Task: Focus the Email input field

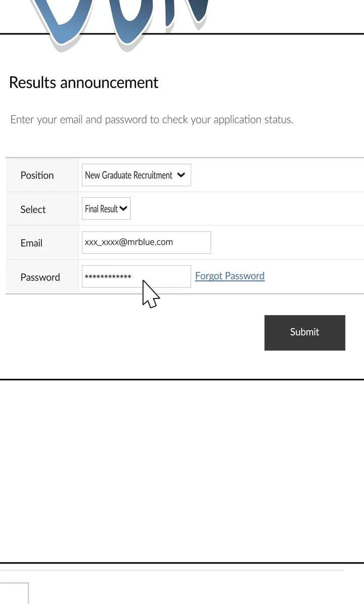Action: click(x=146, y=242)
